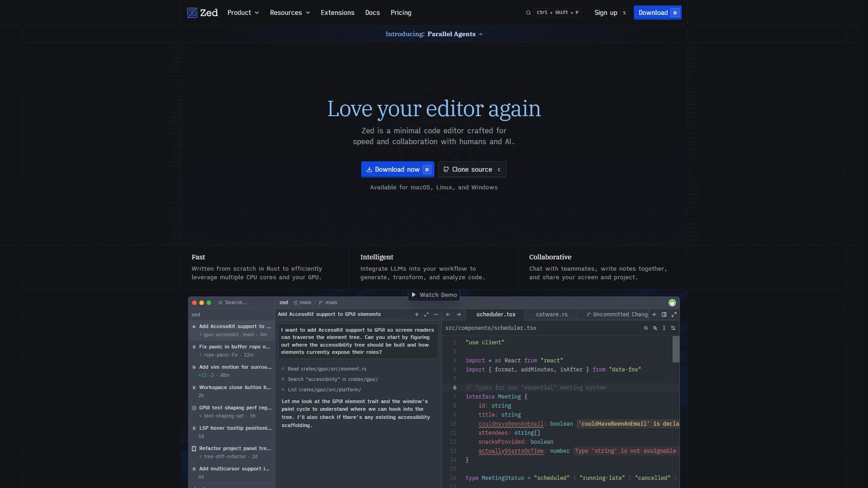Click the hourglass icon beside Fix panic in buffer rope
The height and width of the screenshot is (488, 868).
[194, 347]
